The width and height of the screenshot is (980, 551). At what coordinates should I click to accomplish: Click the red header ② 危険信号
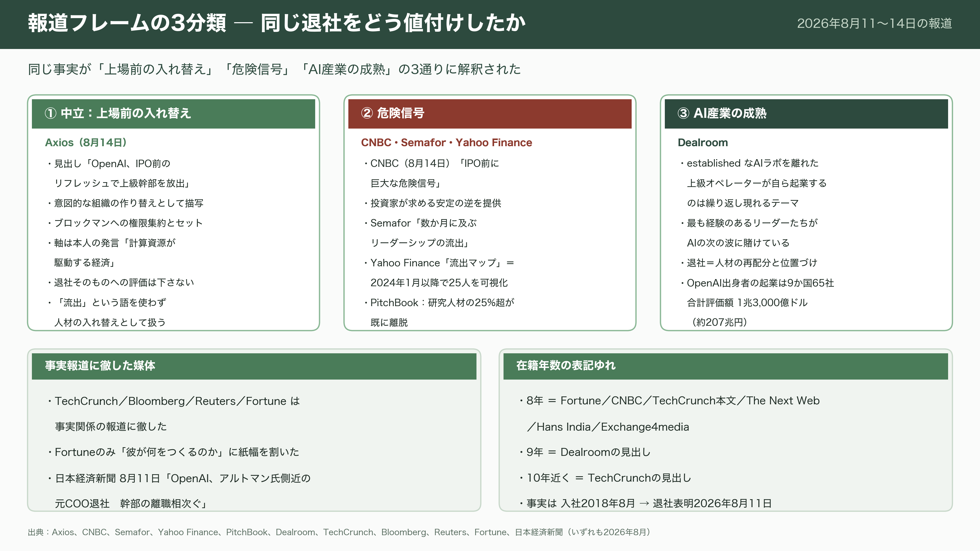490,114
